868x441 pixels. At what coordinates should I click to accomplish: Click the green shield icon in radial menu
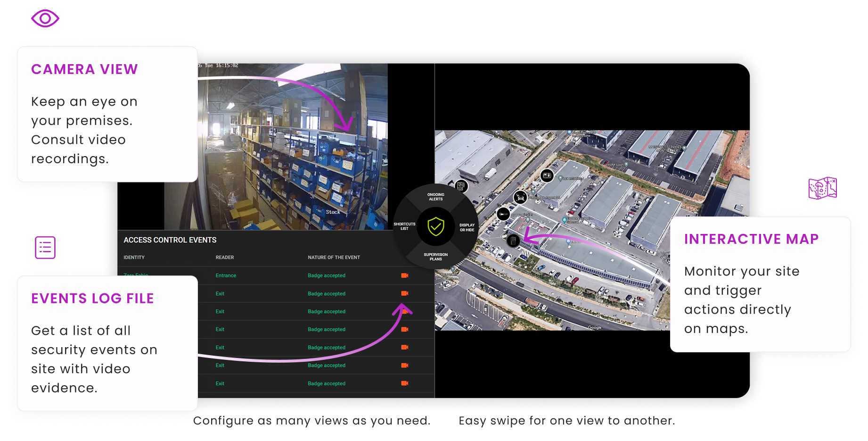[435, 227]
